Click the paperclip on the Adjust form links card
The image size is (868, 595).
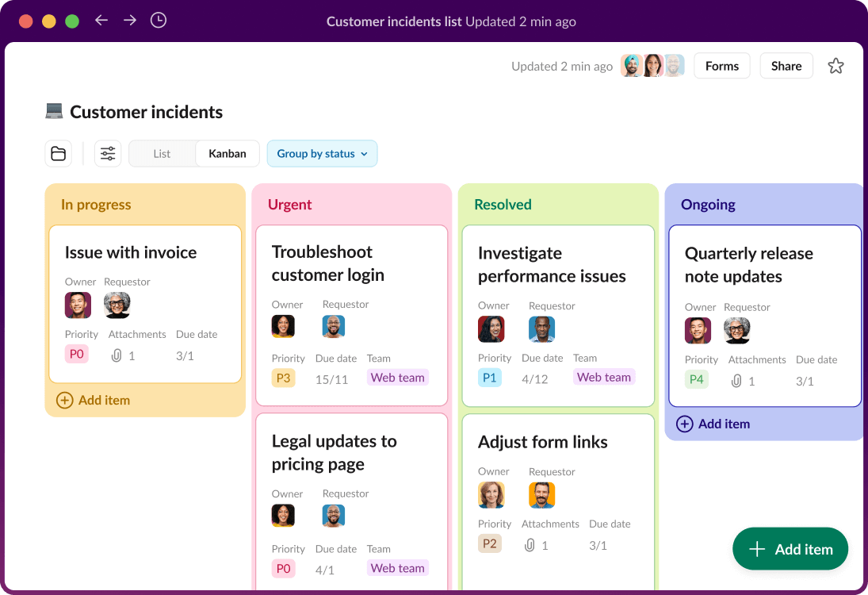(529, 544)
